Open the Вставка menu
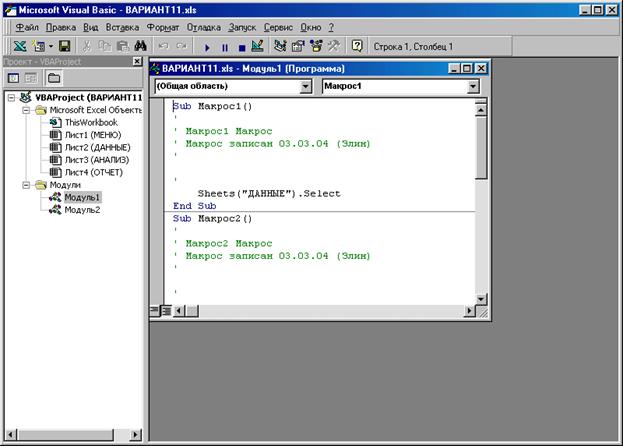This screenshot has height=446, width=623. coord(121,27)
